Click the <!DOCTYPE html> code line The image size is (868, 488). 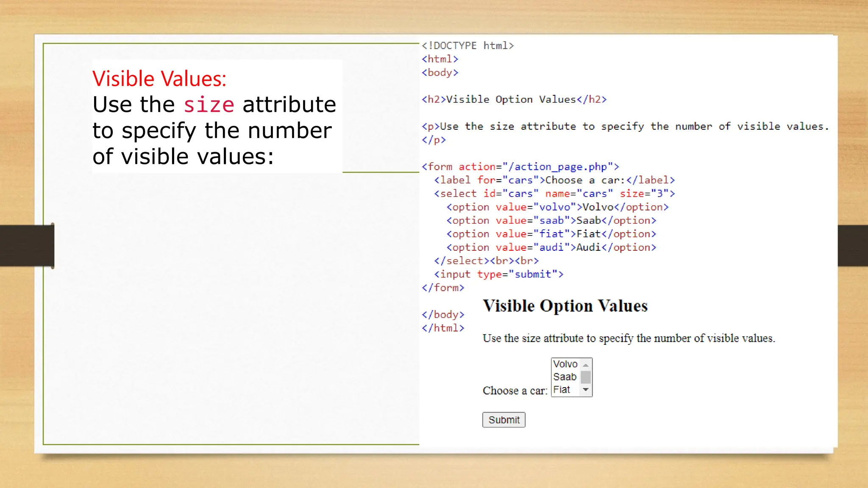pyautogui.click(x=468, y=46)
